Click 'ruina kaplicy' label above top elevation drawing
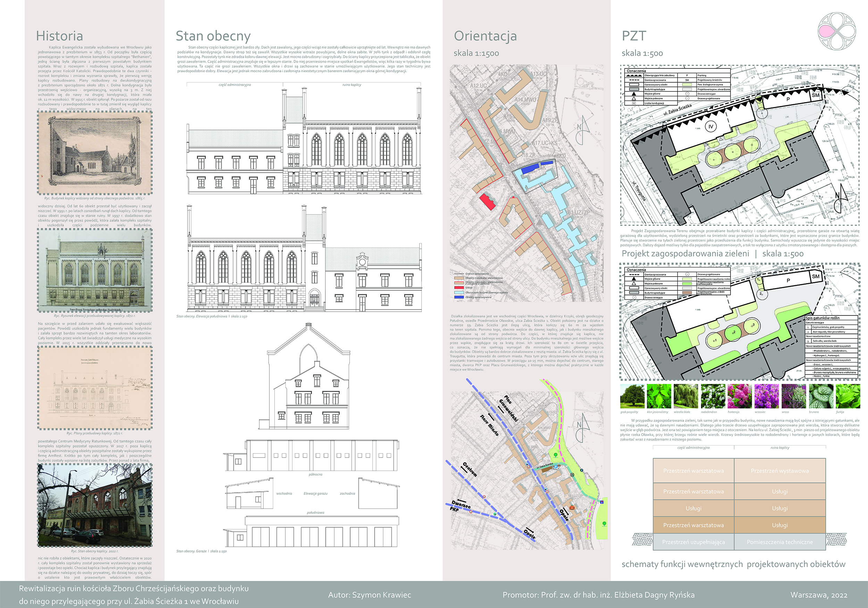Image resolution: width=868 pixels, height=608 pixels. coord(352,85)
